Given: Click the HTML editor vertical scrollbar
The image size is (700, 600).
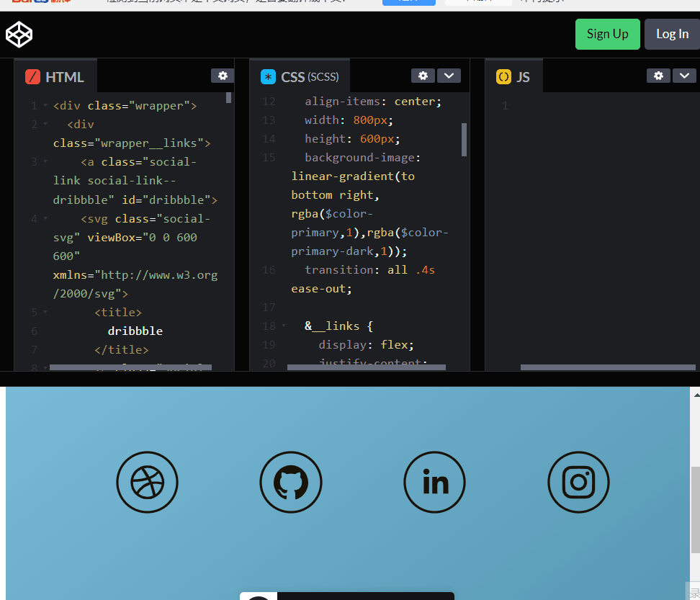Looking at the screenshot, I should pyautogui.click(x=228, y=98).
